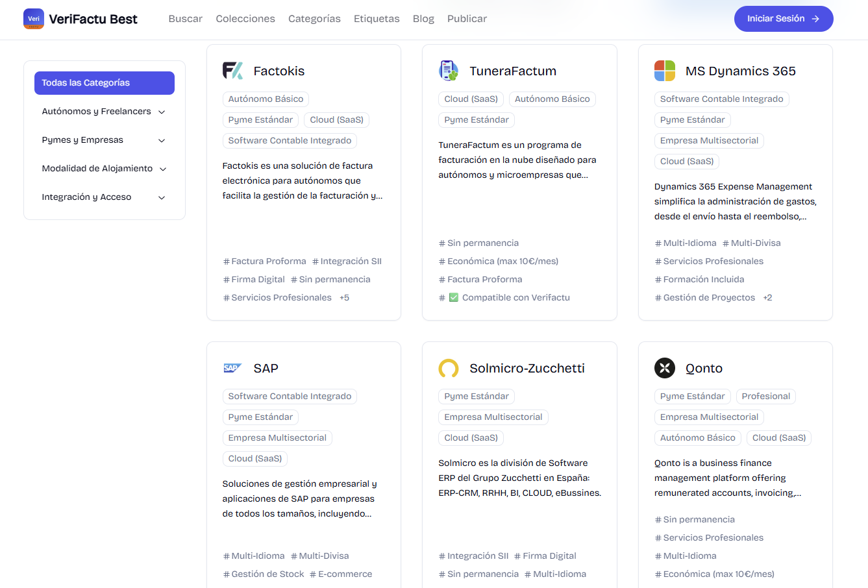
Task: Click Firma Digital tag on Factokis card
Action: coord(254,280)
